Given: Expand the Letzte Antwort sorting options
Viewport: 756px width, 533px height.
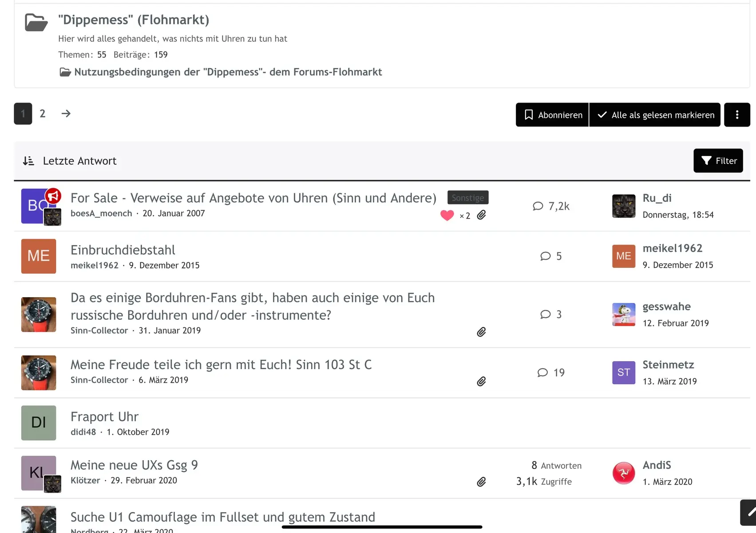Looking at the screenshot, I should 79,161.
